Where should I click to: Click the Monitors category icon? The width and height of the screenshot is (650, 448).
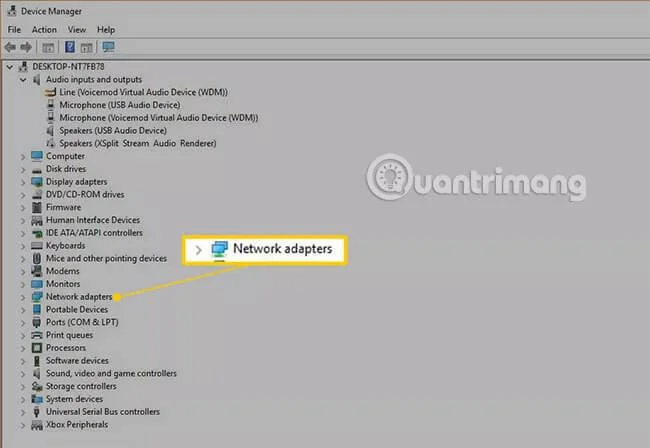[37, 284]
